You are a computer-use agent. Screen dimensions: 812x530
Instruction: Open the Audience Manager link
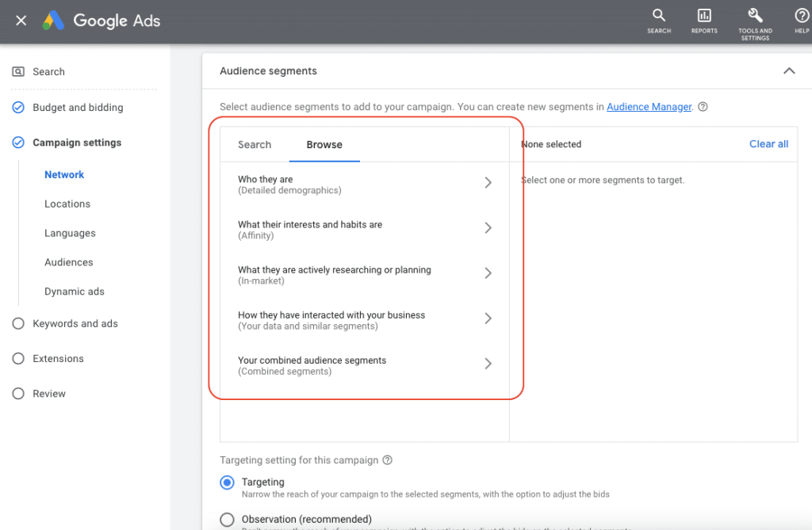tap(649, 107)
